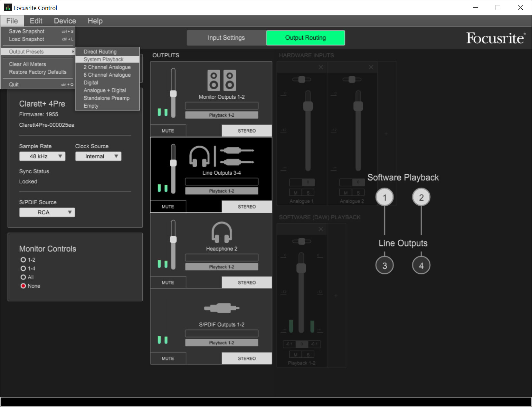This screenshot has height=407, width=532.
Task: Click the Line Outputs 3-4 headphone and jack icon
Action: point(222,156)
